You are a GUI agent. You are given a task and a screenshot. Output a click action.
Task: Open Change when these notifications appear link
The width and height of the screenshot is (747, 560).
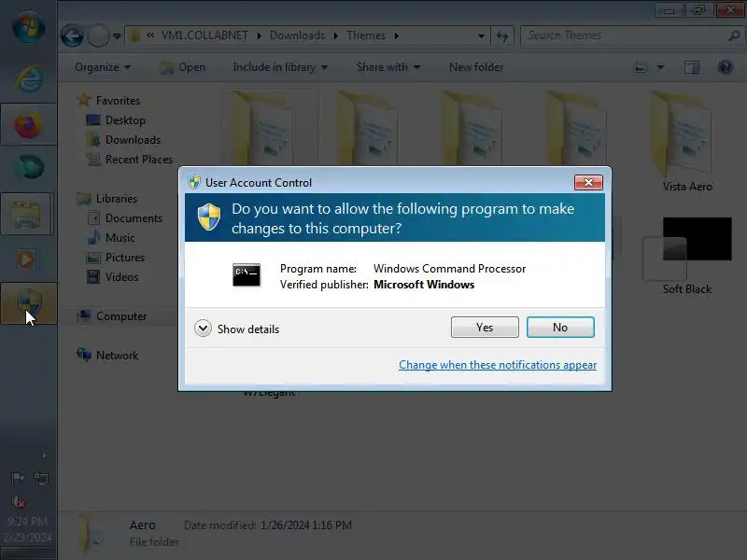498,365
